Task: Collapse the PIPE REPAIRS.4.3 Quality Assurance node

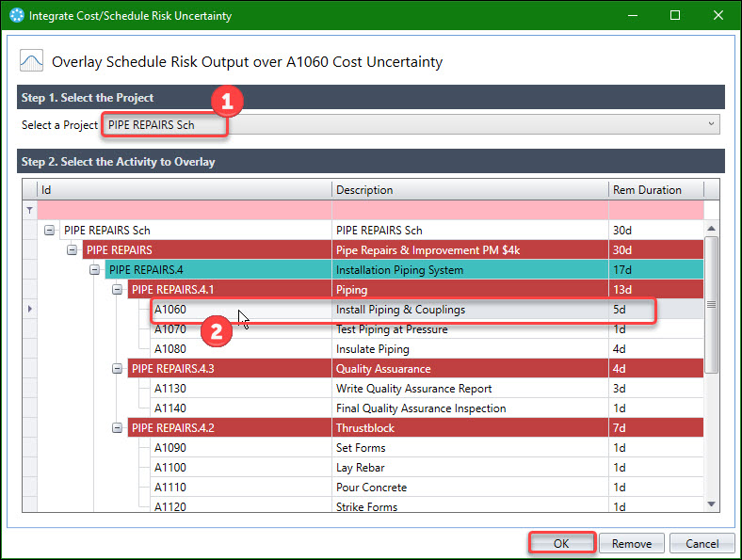Action: click(117, 368)
